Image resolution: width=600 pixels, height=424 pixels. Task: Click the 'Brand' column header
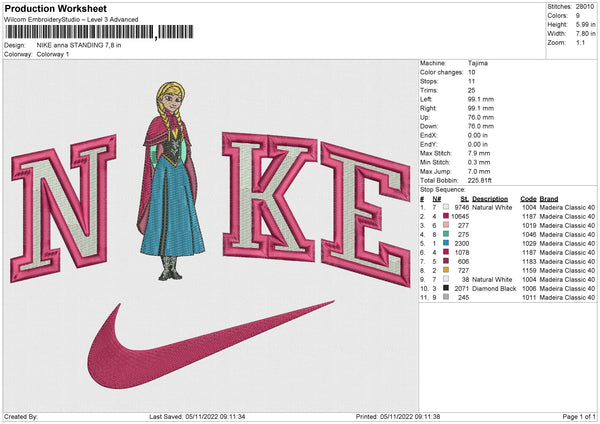549,199
